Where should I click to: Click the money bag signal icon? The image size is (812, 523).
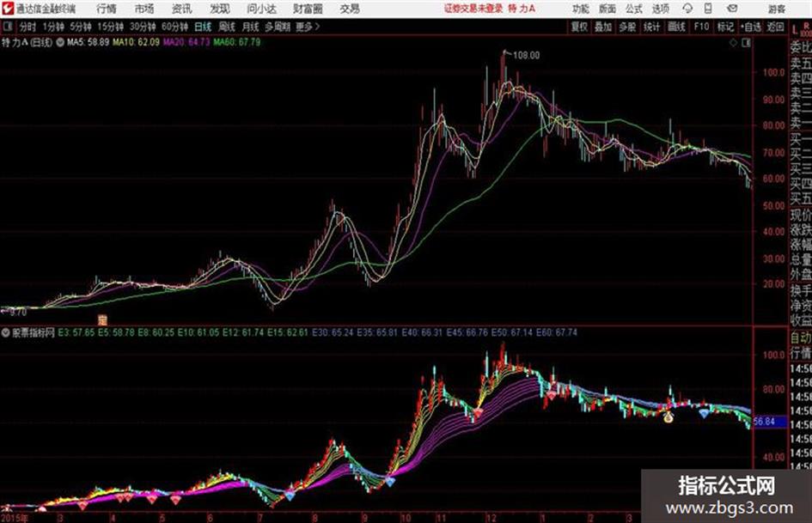(x=669, y=417)
